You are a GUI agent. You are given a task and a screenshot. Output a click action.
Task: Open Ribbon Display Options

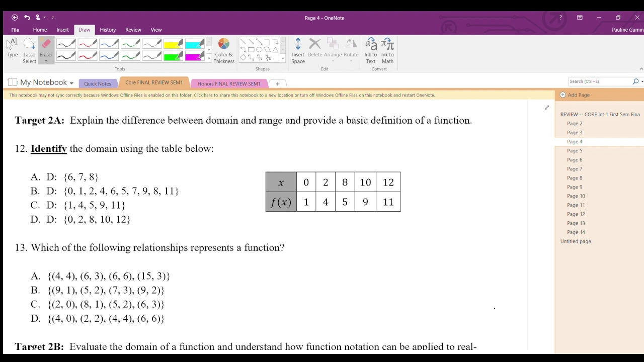pos(580,18)
